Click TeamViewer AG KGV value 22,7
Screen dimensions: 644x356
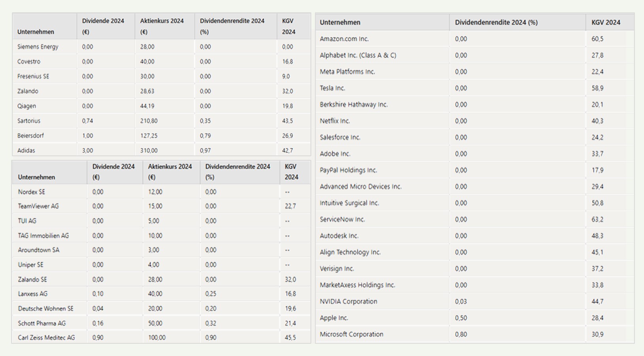(x=290, y=206)
